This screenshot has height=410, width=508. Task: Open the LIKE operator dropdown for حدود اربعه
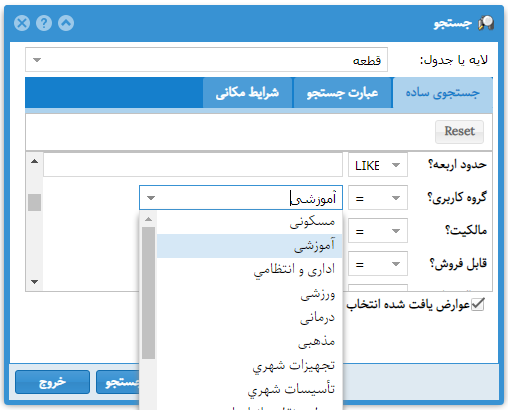click(378, 165)
